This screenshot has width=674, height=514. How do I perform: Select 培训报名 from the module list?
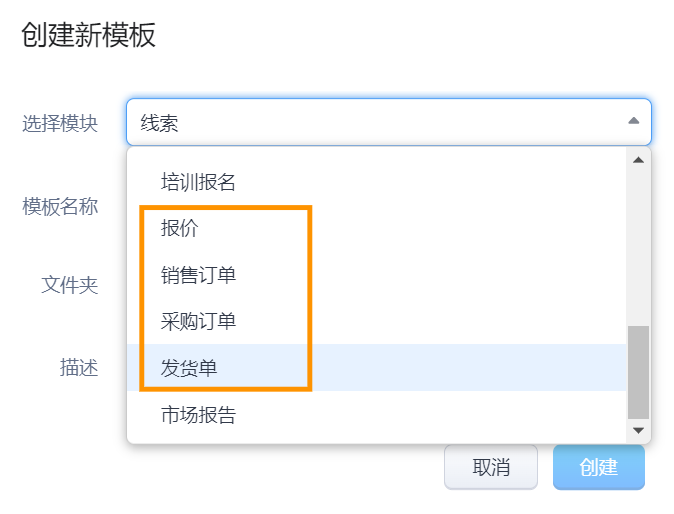tap(198, 182)
